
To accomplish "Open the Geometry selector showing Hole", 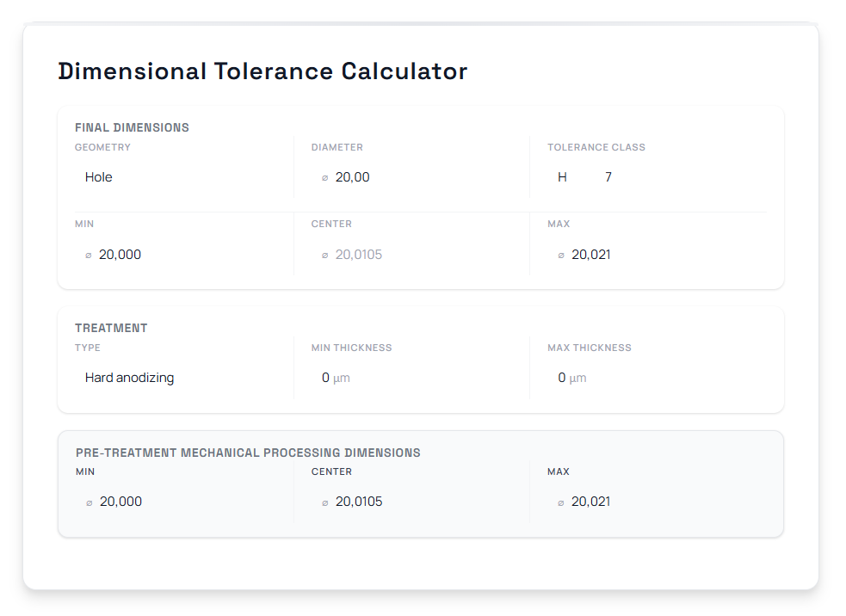I will coord(99,177).
